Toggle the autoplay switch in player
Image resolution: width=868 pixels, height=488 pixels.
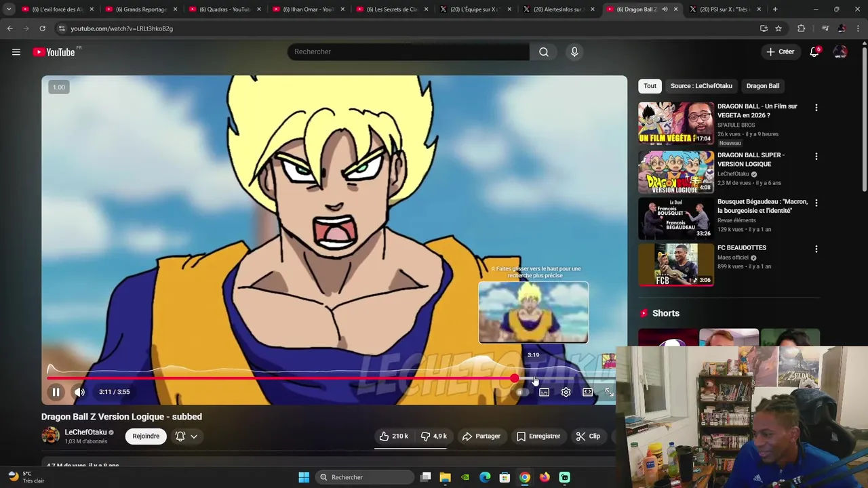521,392
